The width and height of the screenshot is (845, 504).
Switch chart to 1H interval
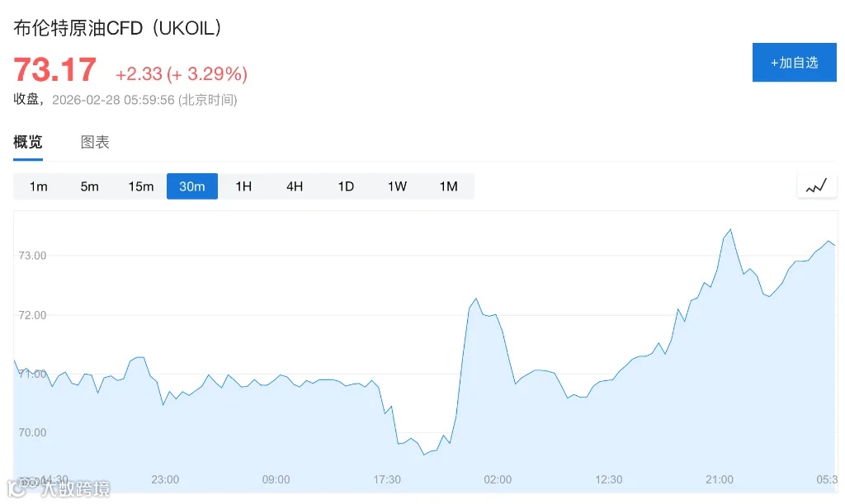[x=243, y=186]
